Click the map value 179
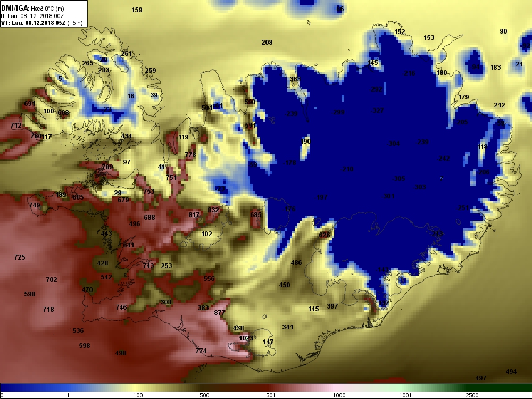The image size is (532, 399). [463, 97]
